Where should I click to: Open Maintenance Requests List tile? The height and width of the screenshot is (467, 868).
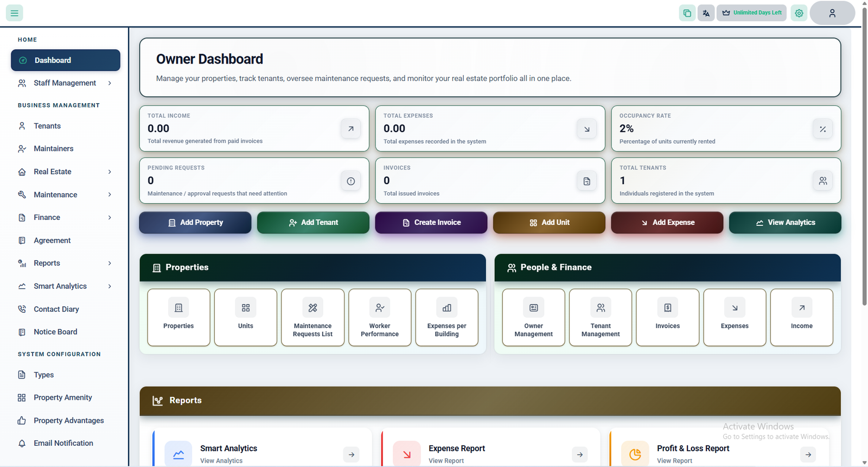[x=312, y=317]
